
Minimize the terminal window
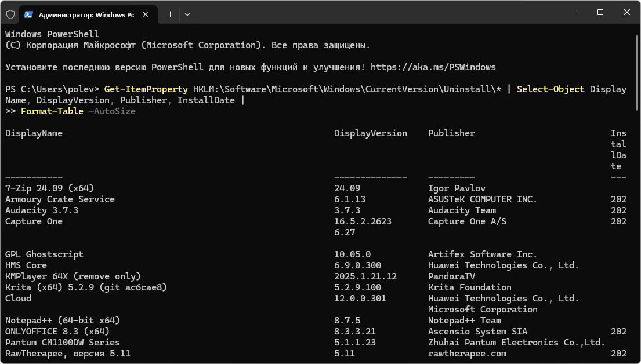click(x=573, y=13)
